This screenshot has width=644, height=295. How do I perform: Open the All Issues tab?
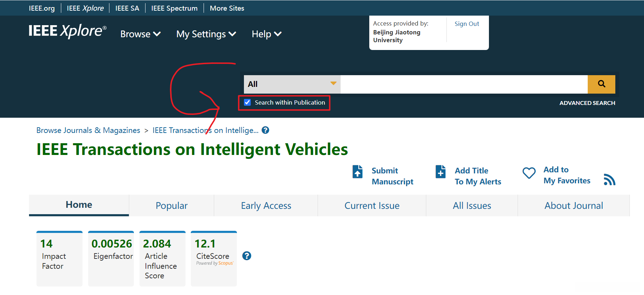(472, 206)
